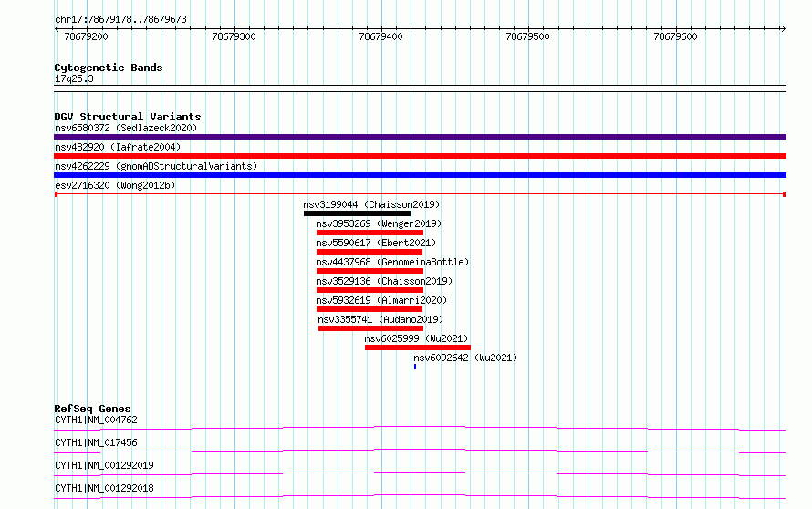The height and width of the screenshot is (509, 812).
Task: Select the thin red esv2716320 variant line
Action: click(420, 194)
